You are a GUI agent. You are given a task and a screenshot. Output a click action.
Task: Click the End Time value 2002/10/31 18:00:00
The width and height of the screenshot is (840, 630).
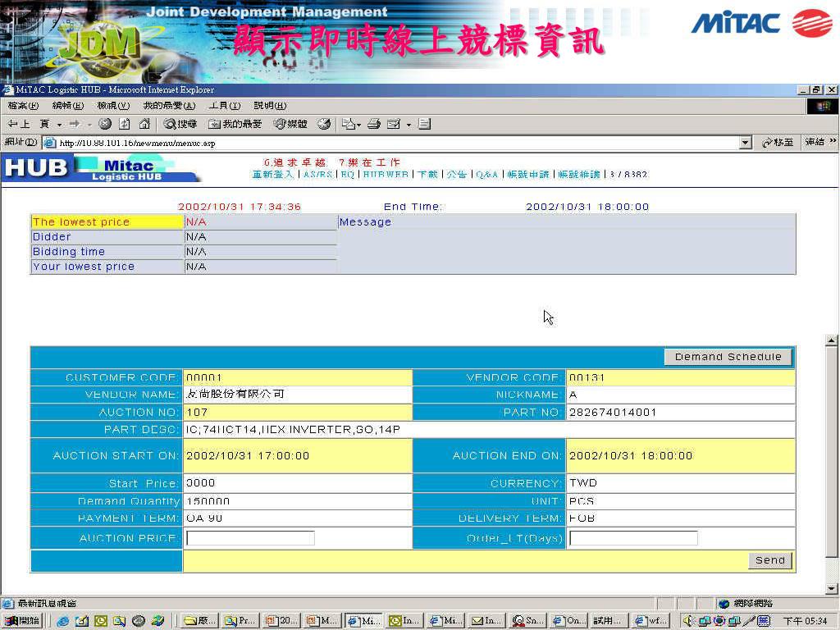(587, 207)
